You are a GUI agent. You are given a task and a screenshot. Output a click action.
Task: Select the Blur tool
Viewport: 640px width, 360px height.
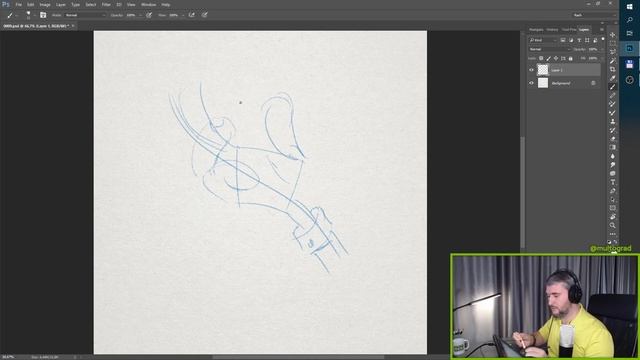coord(613,156)
